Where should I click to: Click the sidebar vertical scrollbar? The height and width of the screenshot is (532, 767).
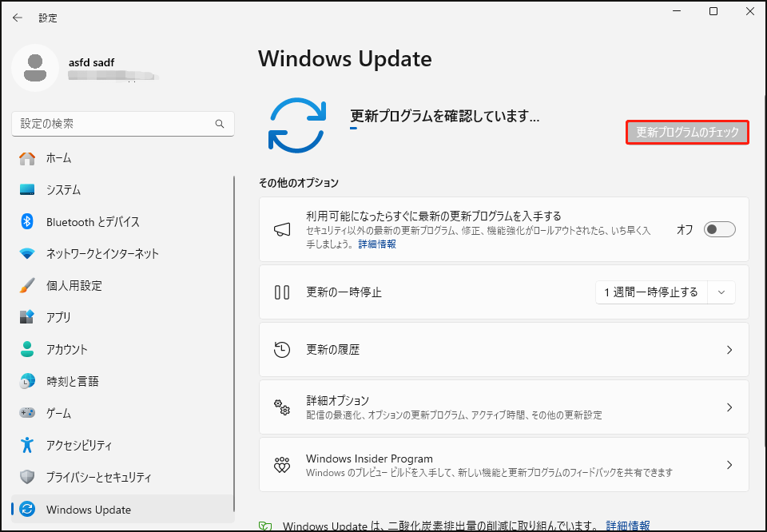(x=234, y=342)
